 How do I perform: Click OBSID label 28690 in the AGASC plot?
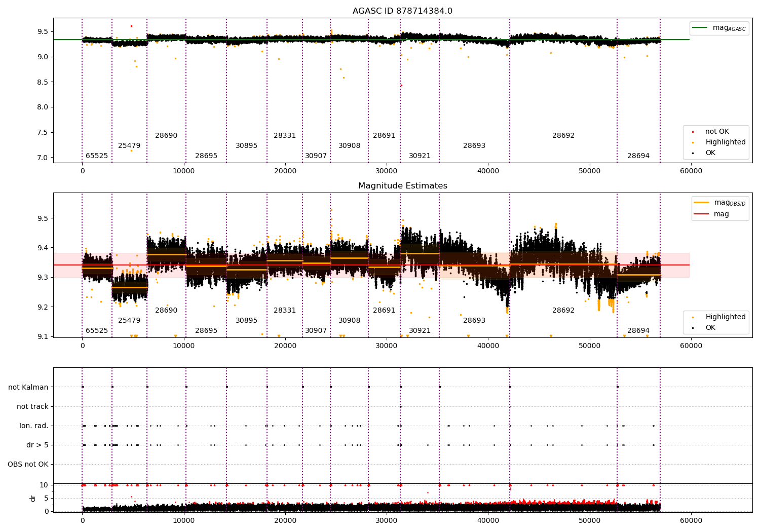(x=166, y=136)
